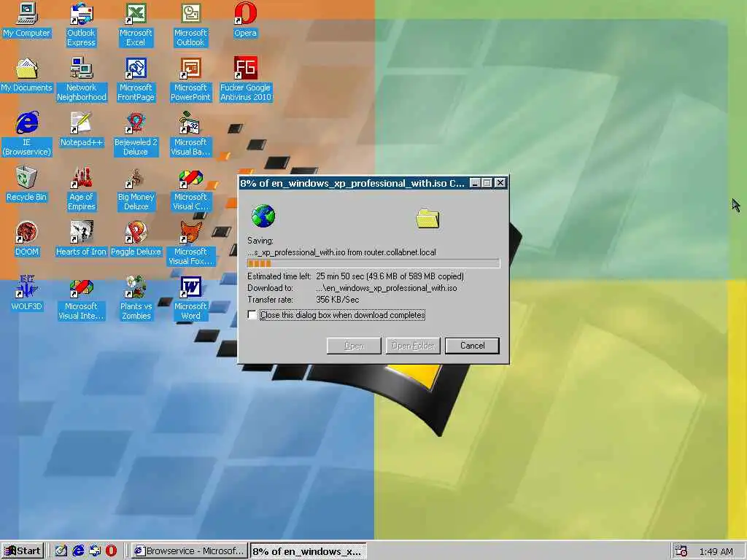Launch Opera from quick launch bar

click(111, 551)
